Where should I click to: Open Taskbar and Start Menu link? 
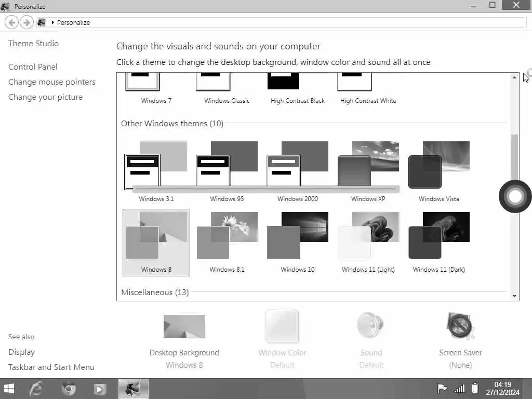coord(51,367)
